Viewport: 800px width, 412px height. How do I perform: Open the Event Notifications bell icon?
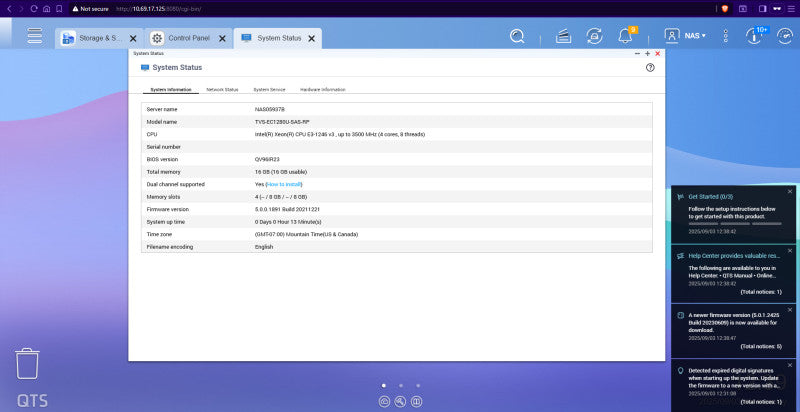(625, 36)
